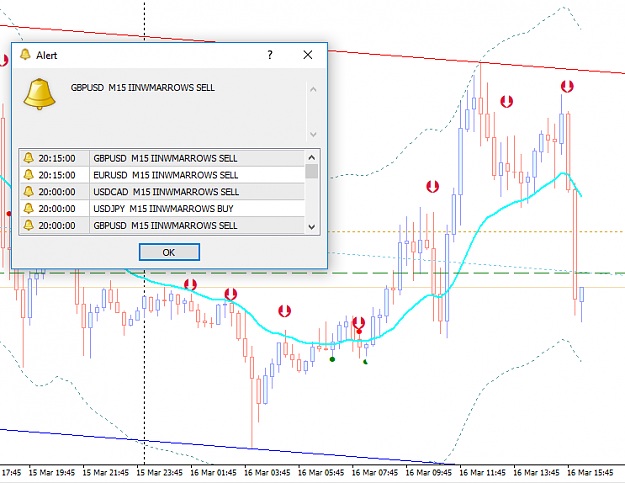Click up arrow of the alert list scrollbar
The height and width of the screenshot is (483, 625).
pos(312,157)
